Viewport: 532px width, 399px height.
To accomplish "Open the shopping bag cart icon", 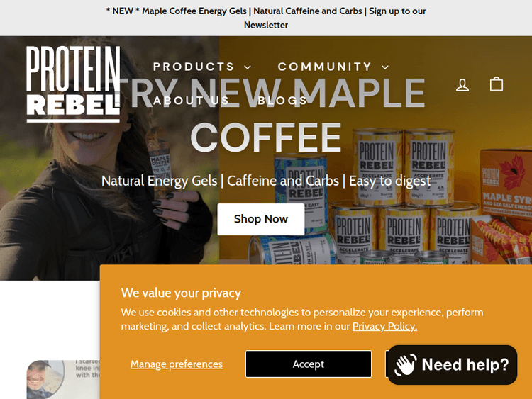I will coord(497,84).
